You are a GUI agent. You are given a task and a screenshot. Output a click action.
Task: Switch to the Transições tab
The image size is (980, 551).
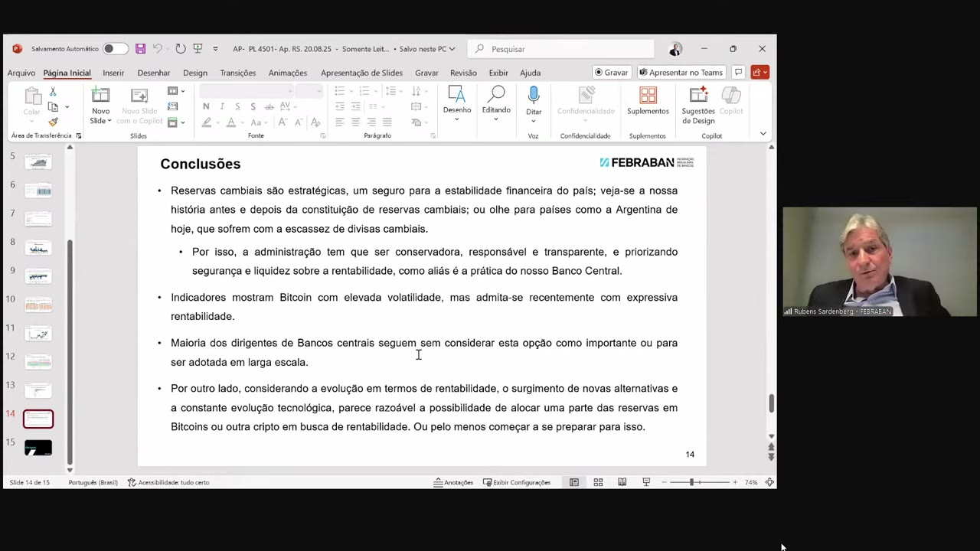click(238, 73)
